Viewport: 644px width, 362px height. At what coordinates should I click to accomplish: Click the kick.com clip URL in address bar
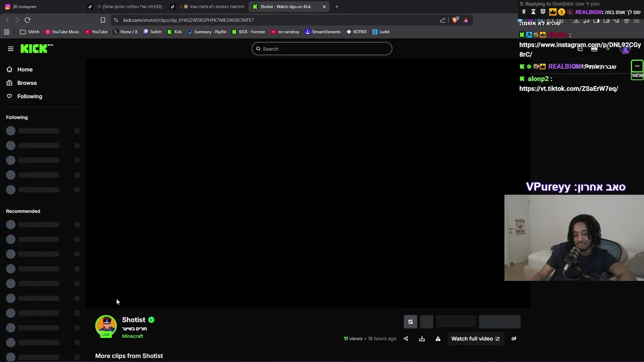point(189,20)
